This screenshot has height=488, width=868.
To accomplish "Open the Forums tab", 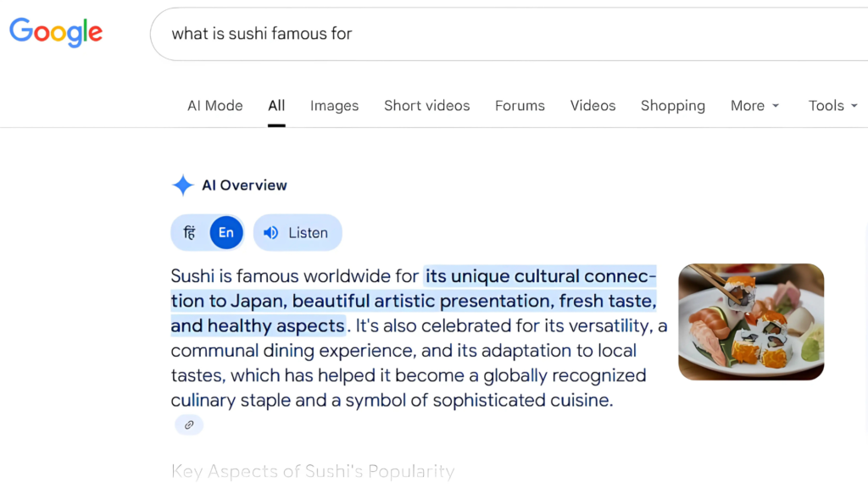I will [520, 106].
